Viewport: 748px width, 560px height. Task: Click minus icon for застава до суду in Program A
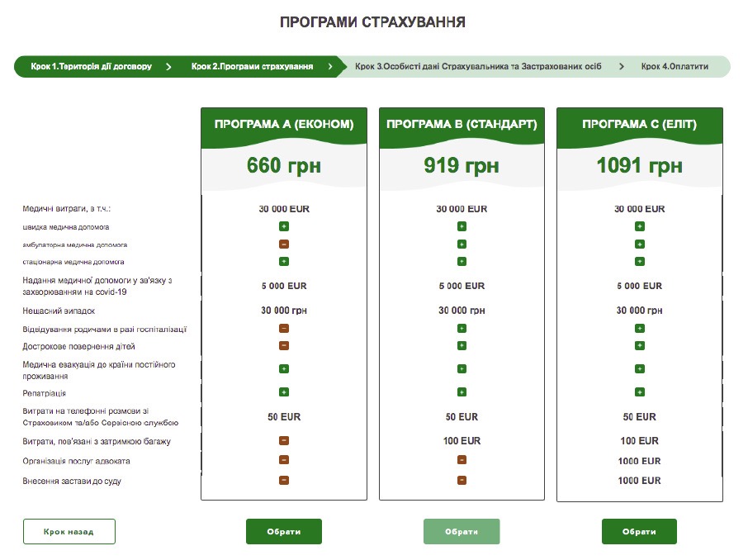284,480
